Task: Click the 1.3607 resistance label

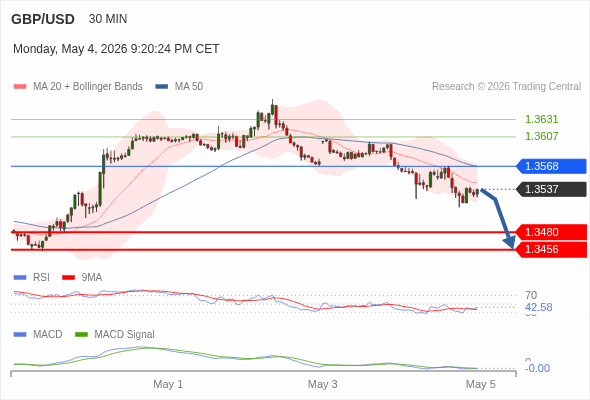Action: coord(541,136)
